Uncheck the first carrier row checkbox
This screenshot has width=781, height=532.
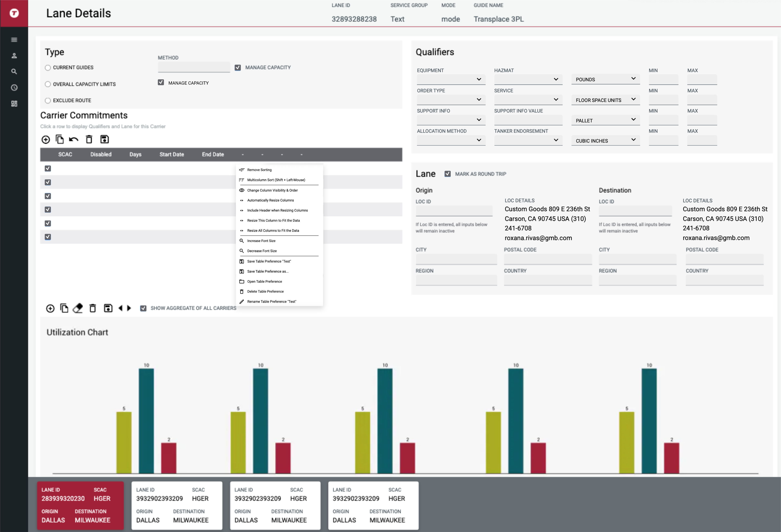[x=48, y=168]
